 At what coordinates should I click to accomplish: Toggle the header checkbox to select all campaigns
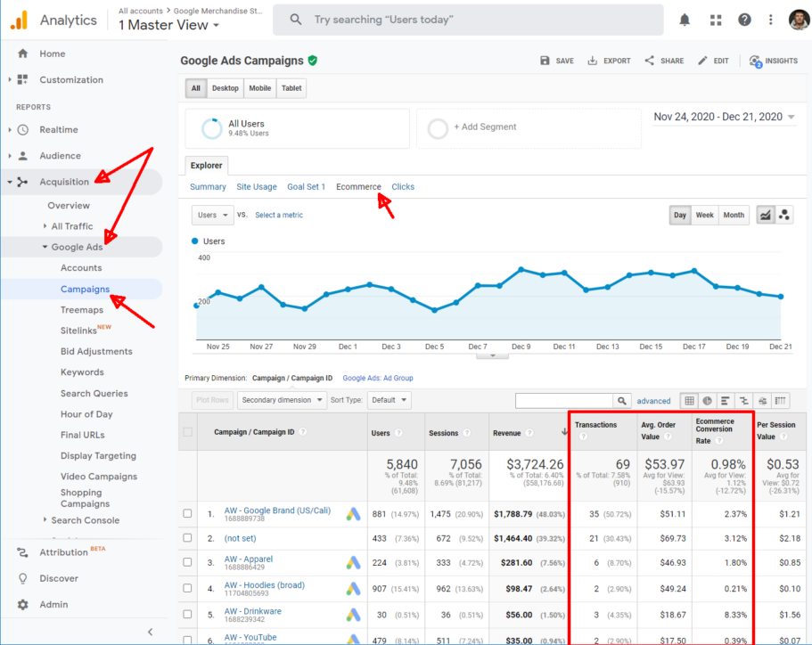[x=187, y=432]
